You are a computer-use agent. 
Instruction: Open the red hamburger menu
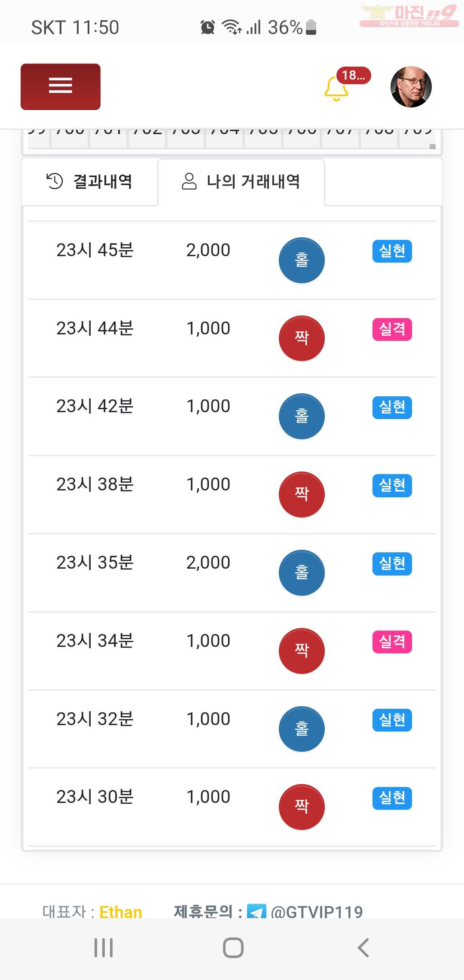click(61, 87)
